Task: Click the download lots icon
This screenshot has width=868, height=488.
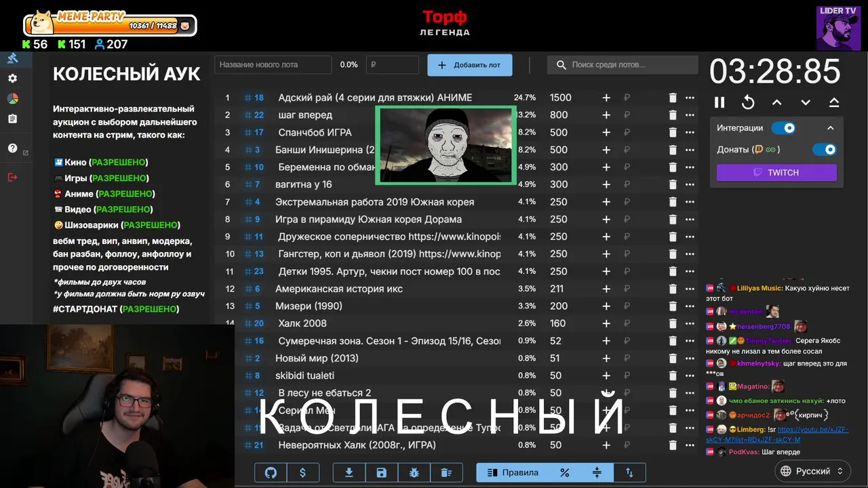Action: [349, 472]
